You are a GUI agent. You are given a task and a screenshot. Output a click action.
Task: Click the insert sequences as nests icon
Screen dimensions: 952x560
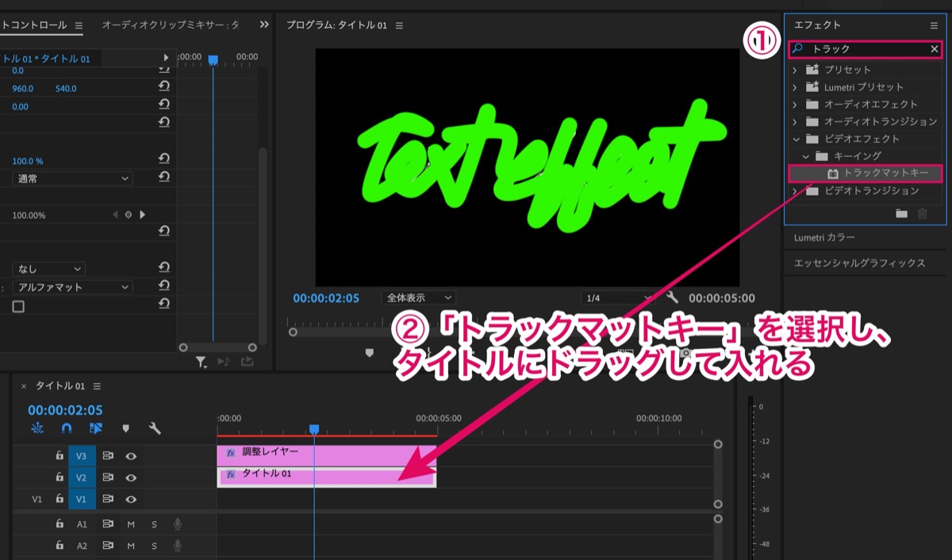[x=37, y=428]
